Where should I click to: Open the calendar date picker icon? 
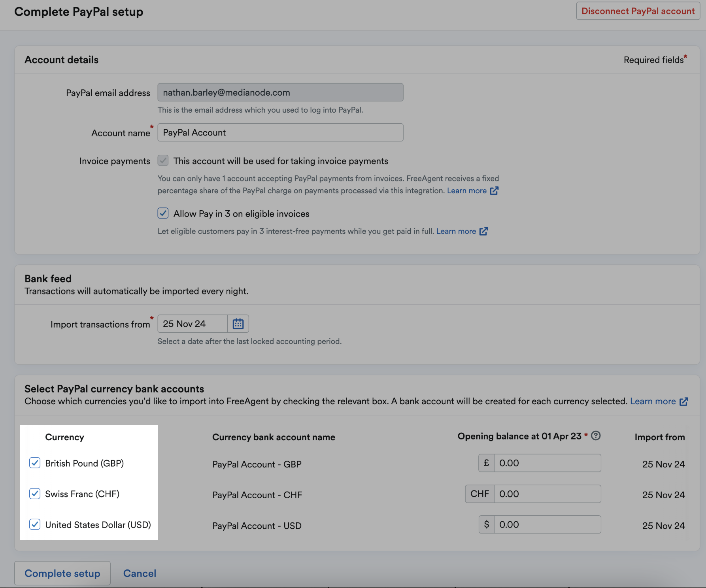[238, 324]
